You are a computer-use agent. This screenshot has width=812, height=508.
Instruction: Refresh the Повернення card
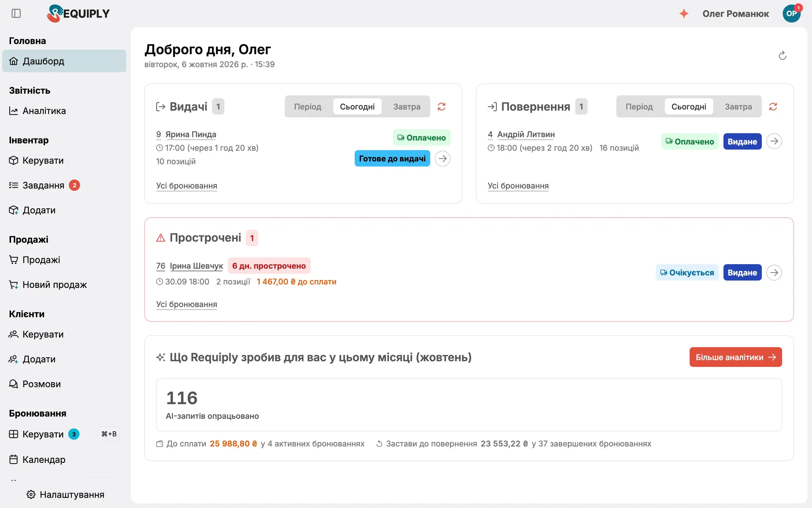click(x=773, y=106)
